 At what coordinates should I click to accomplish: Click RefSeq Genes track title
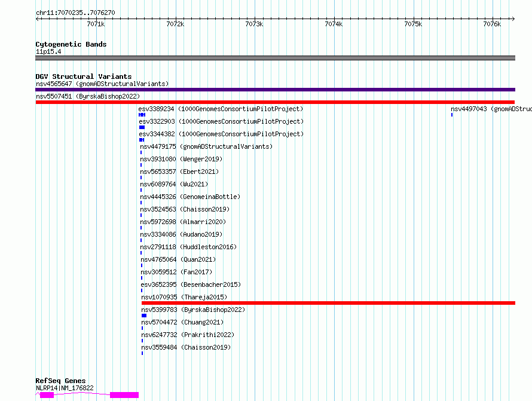(60, 381)
